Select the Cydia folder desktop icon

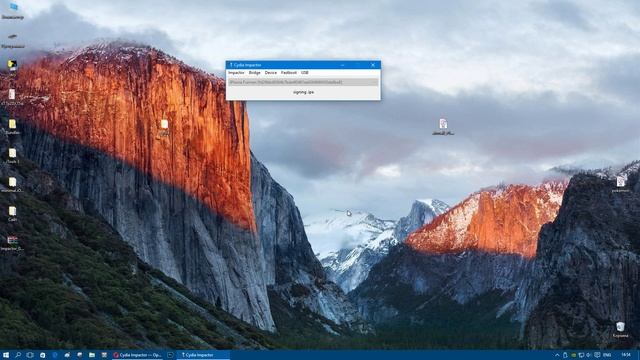click(13, 213)
